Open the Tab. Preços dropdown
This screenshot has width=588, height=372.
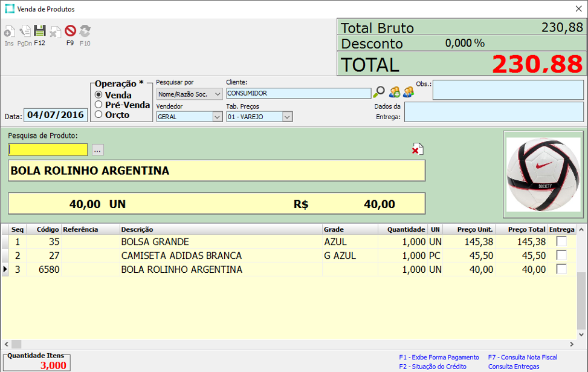click(287, 117)
